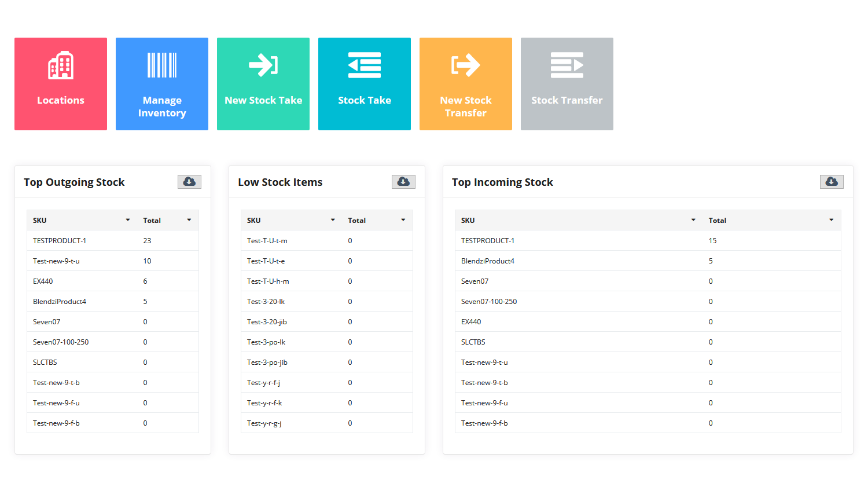This screenshot has width=868, height=498.
Task: Open SKU column dropdown in Low Stock Items
Action: tap(333, 220)
